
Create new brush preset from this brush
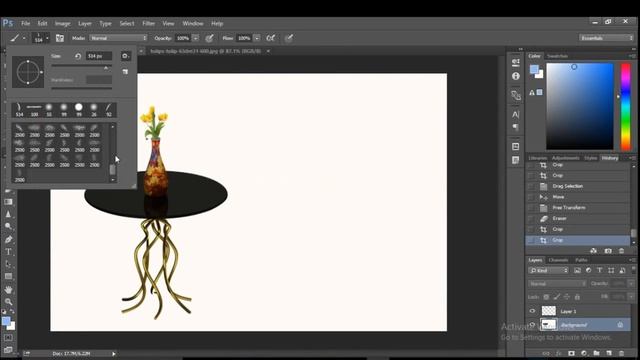[x=125, y=71]
